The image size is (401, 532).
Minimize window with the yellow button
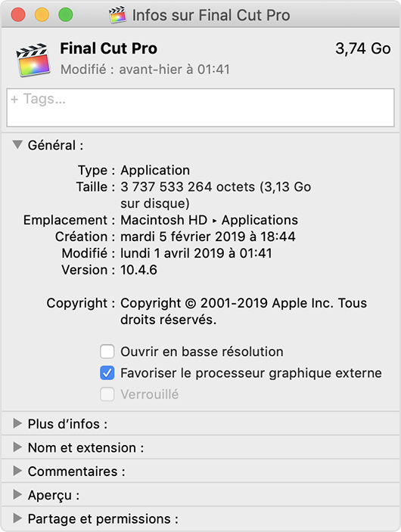click(42, 15)
